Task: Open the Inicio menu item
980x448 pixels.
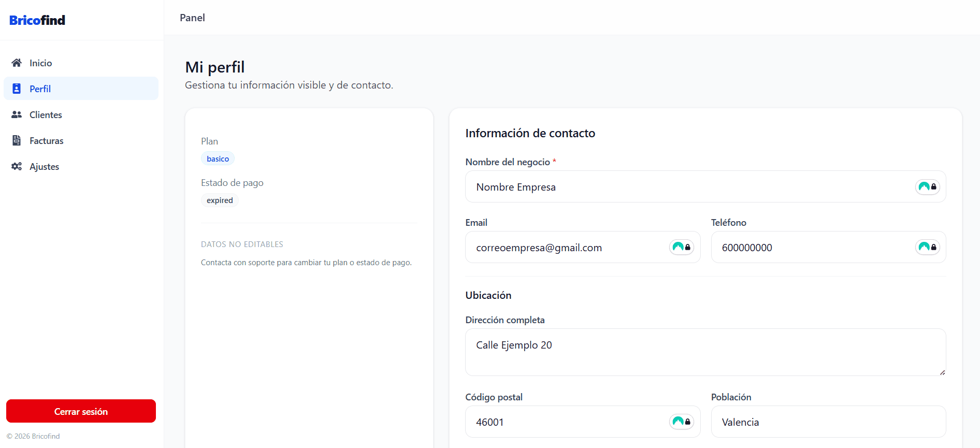Action: point(81,63)
